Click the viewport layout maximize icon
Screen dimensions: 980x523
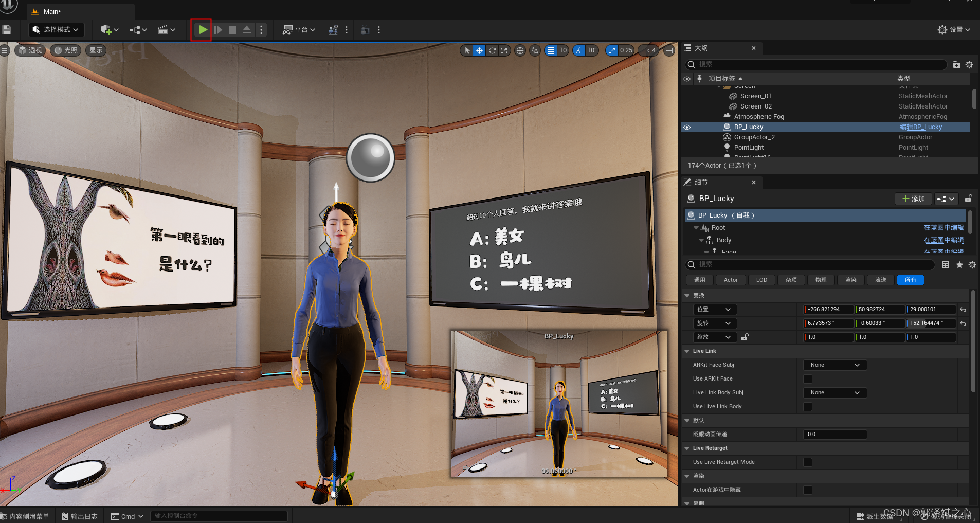click(669, 50)
